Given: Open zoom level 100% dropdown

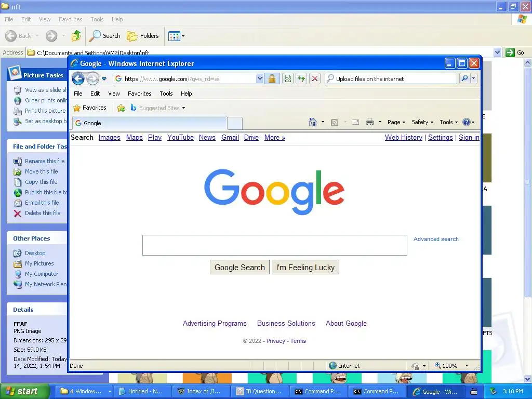Looking at the screenshot, I should (x=467, y=366).
